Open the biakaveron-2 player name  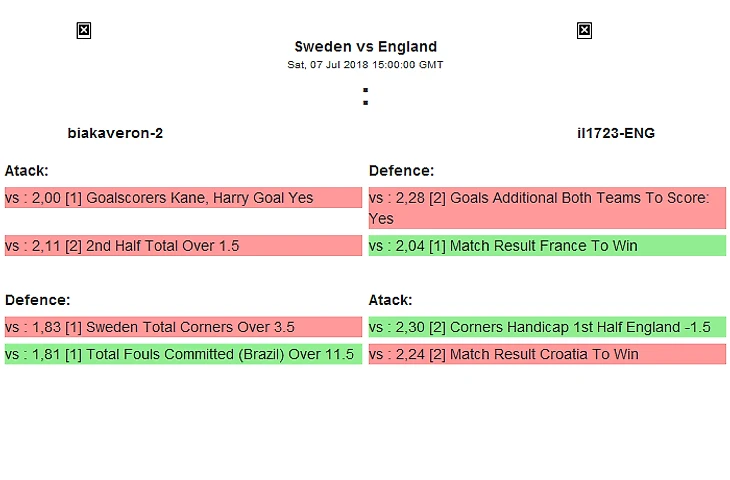(115, 132)
